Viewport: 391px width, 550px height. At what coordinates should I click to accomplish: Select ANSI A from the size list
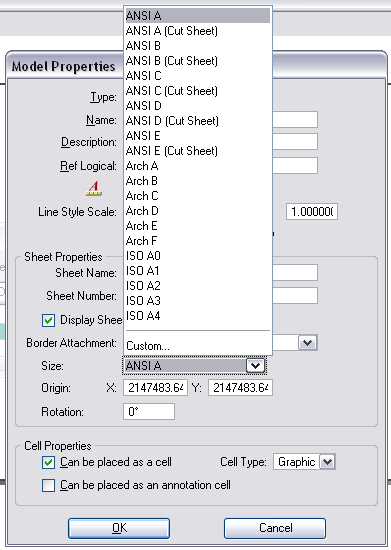pyautogui.click(x=198, y=16)
